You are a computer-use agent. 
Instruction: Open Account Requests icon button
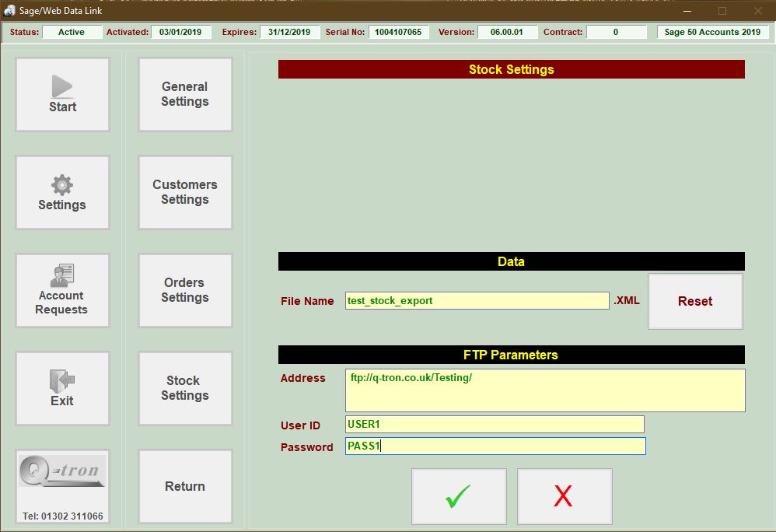pyautogui.click(x=62, y=290)
